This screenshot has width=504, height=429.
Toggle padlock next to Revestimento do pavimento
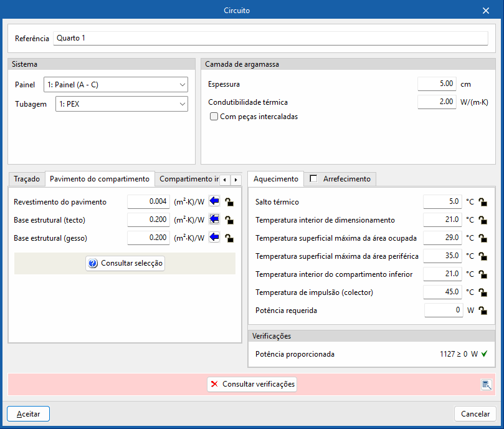coord(229,202)
